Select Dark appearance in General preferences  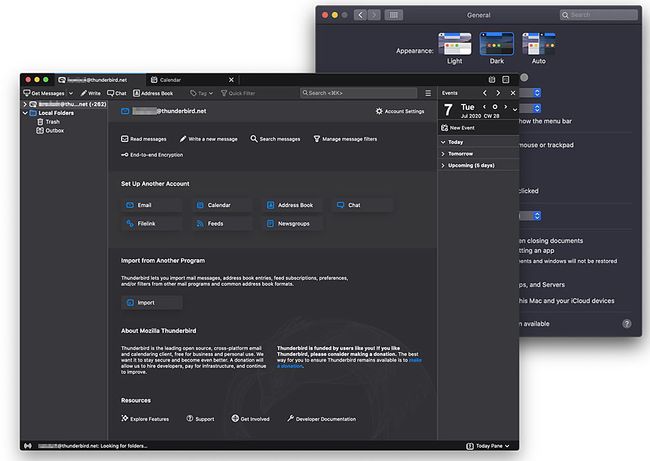(x=497, y=48)
